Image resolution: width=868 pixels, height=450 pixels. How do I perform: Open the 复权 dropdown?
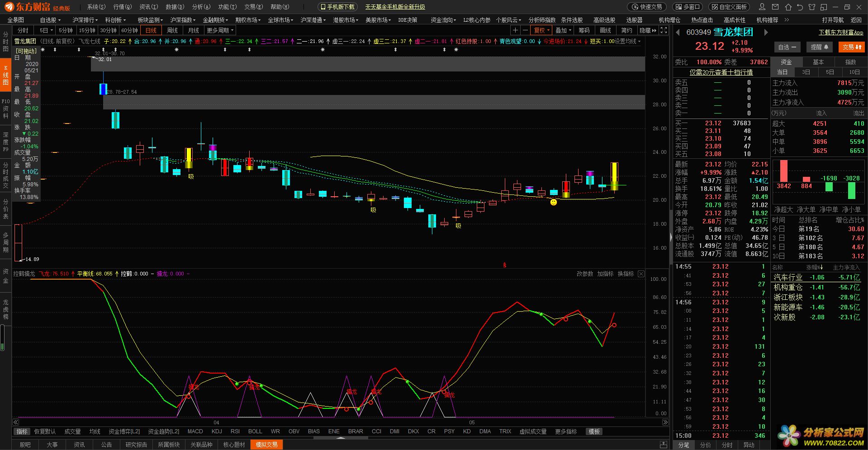point(541,30)
